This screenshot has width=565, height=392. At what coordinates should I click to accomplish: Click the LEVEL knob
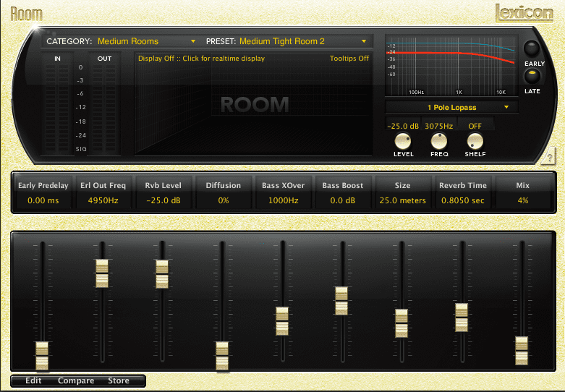(x=403, y=141)
